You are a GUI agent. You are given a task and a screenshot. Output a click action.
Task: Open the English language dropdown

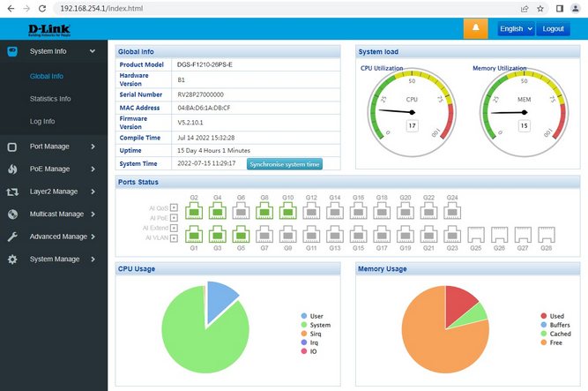tap(516, 28)
